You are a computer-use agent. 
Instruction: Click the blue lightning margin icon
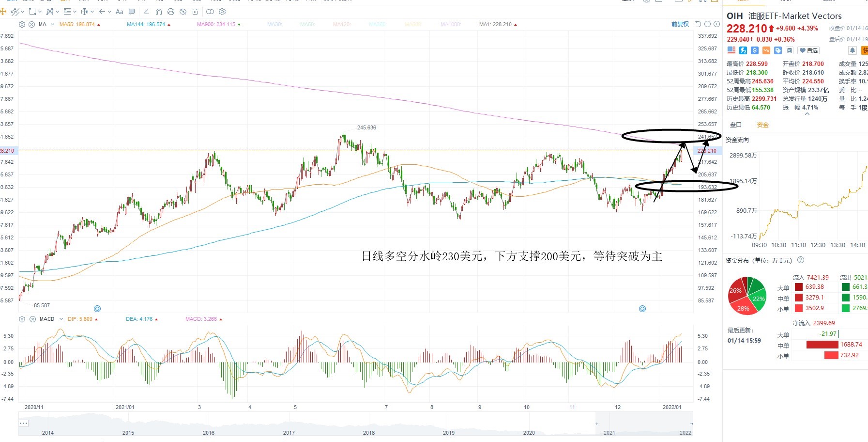743,50
